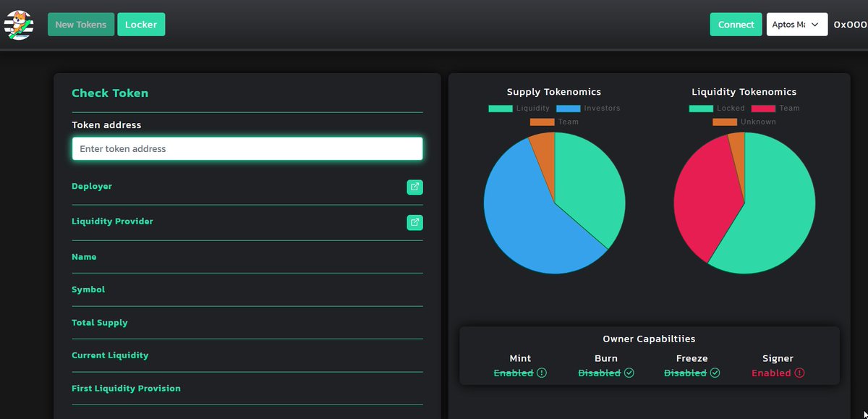Click the check icon under Freeze
This screenshot has width=868, height=419.
point(715,373)
